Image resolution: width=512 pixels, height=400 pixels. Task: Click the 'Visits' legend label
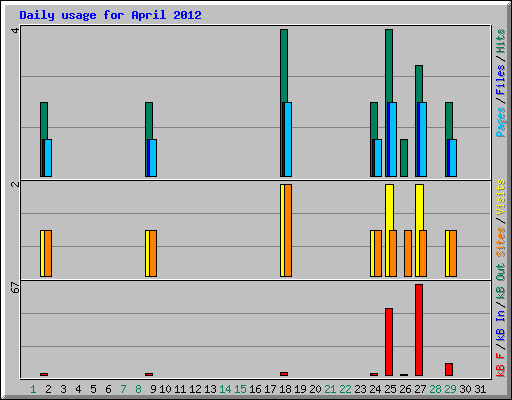[501, 197]
